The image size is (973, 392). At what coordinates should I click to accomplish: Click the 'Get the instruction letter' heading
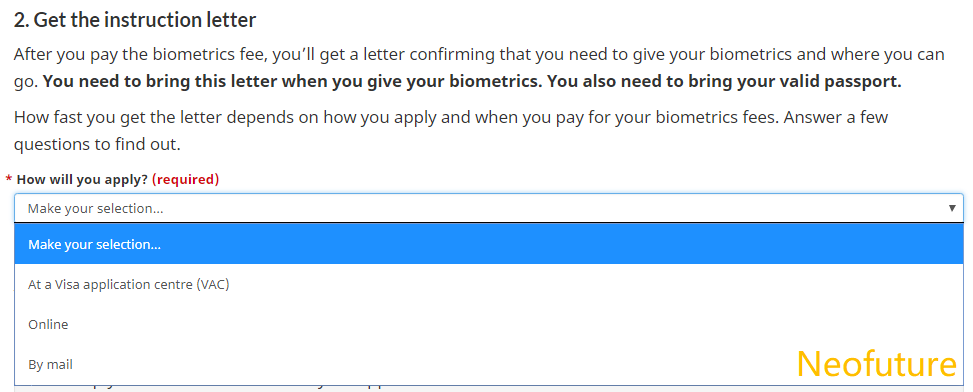pyautogui.click(x=144, y=20)
